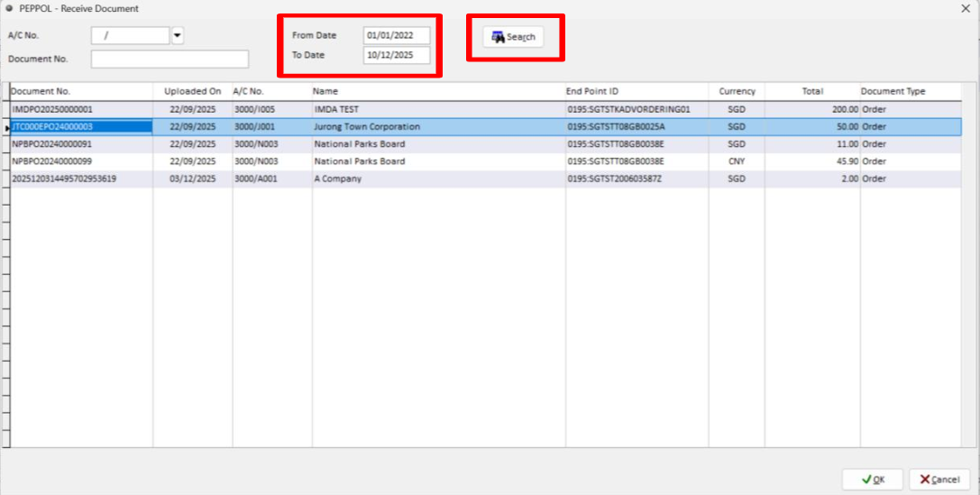This screenshot has width=980, height=495.
Task: Sort by Document No. column header
Action: pos(81,91)
